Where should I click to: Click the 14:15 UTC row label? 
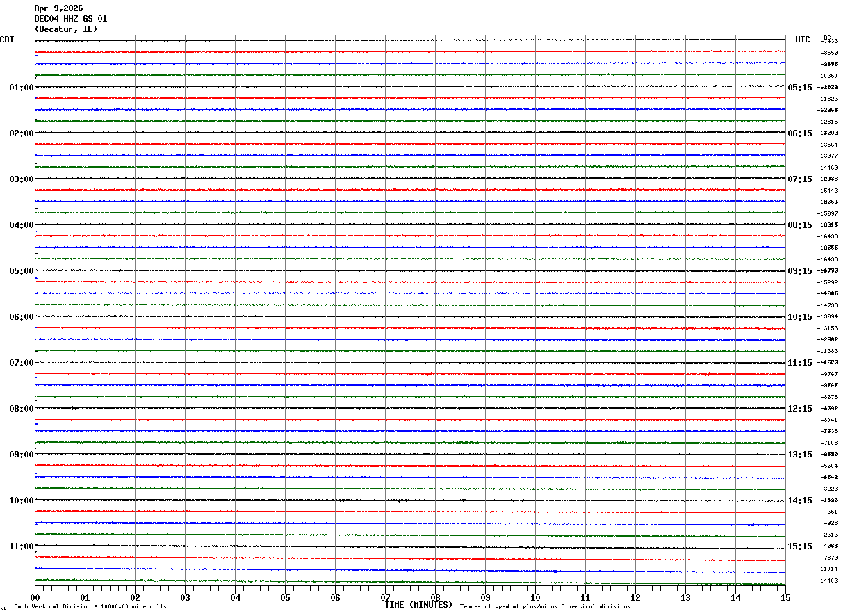(800, 501)
